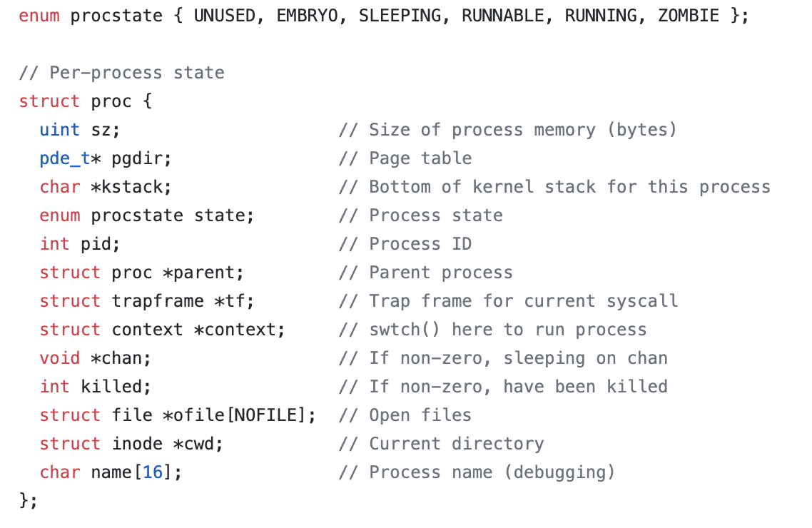Click the ZOMBIE enum value
The width and height of the screenshot is (812, 528).
coord(688,16)
